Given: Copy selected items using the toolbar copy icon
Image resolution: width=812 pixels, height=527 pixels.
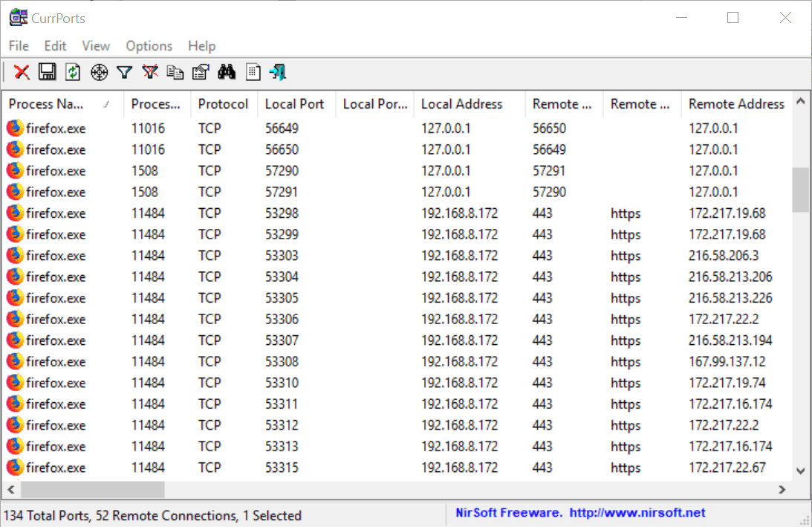Looking at the screenshot, I should pos(175,72).
